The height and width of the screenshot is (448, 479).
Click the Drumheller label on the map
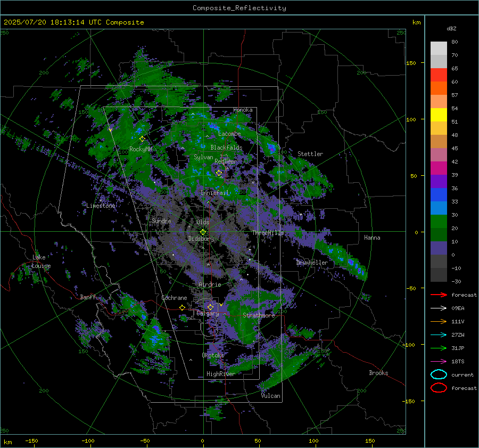coord(312,263)
